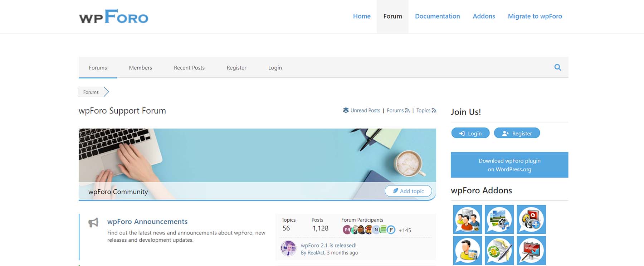
Task: Click the Posts count 1,128
Action: click(x=320, y=228)
